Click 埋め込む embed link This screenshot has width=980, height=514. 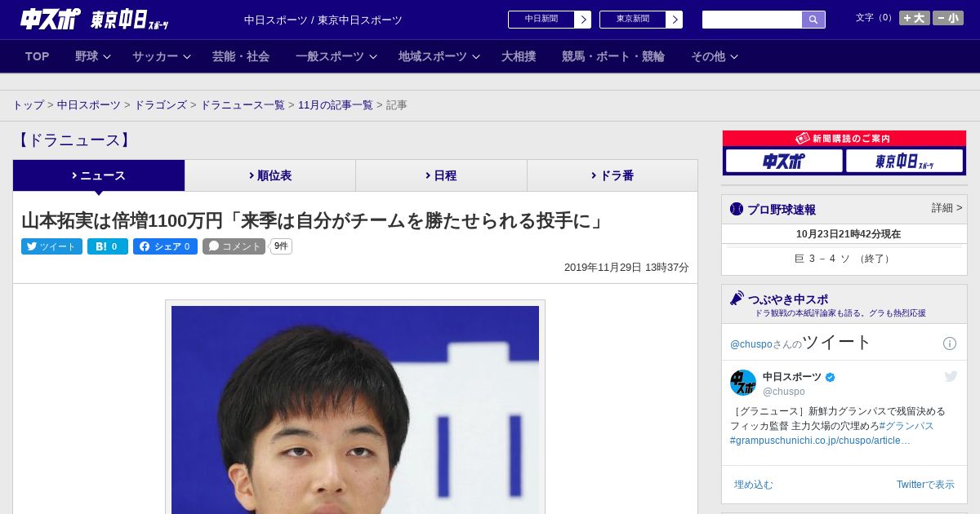753,485
